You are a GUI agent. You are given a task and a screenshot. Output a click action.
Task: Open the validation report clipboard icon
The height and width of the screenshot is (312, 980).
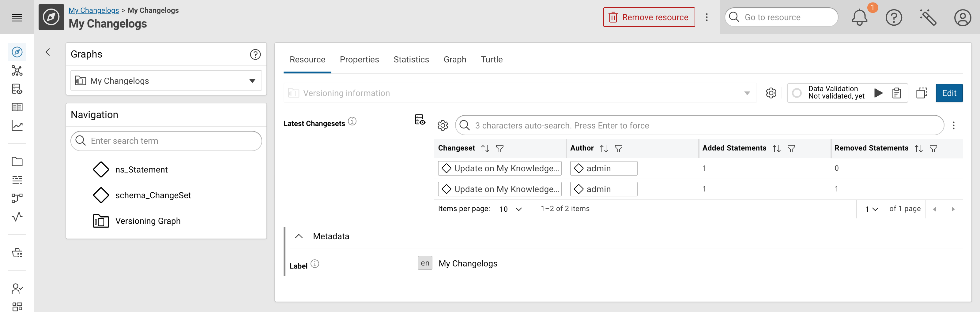pyautogui.click(x=897, y=93)
